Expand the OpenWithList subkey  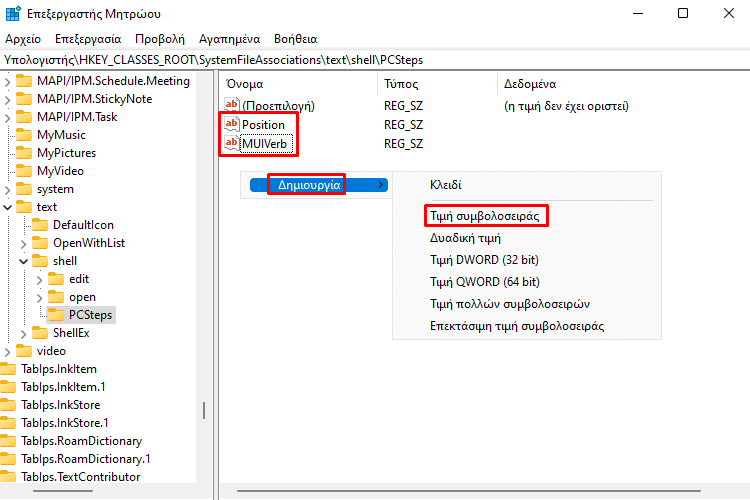pos(23,244)
